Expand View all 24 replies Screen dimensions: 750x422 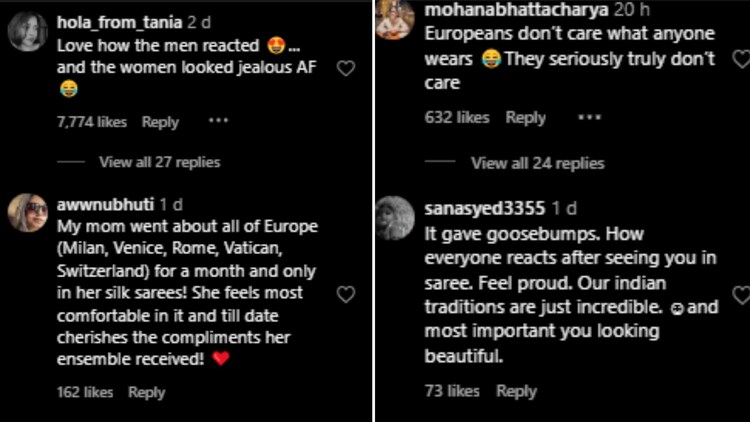point(537,163)
